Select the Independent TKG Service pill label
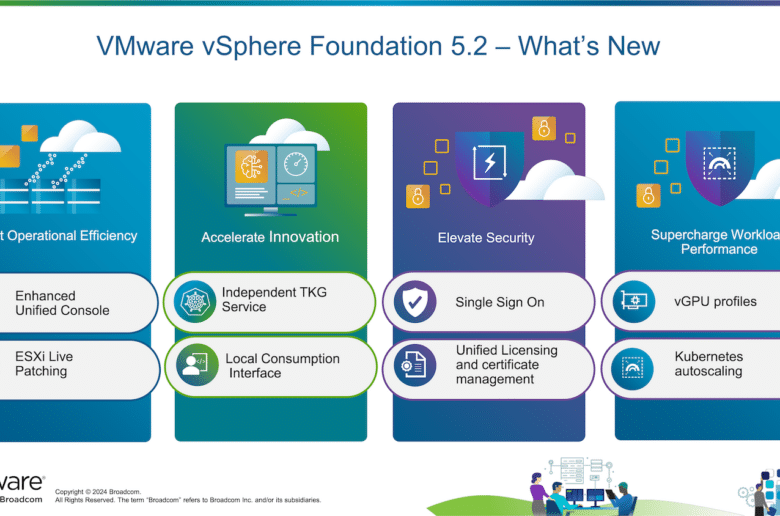Image resolution: width=780 pixels, height=516 pixels. 274,300
